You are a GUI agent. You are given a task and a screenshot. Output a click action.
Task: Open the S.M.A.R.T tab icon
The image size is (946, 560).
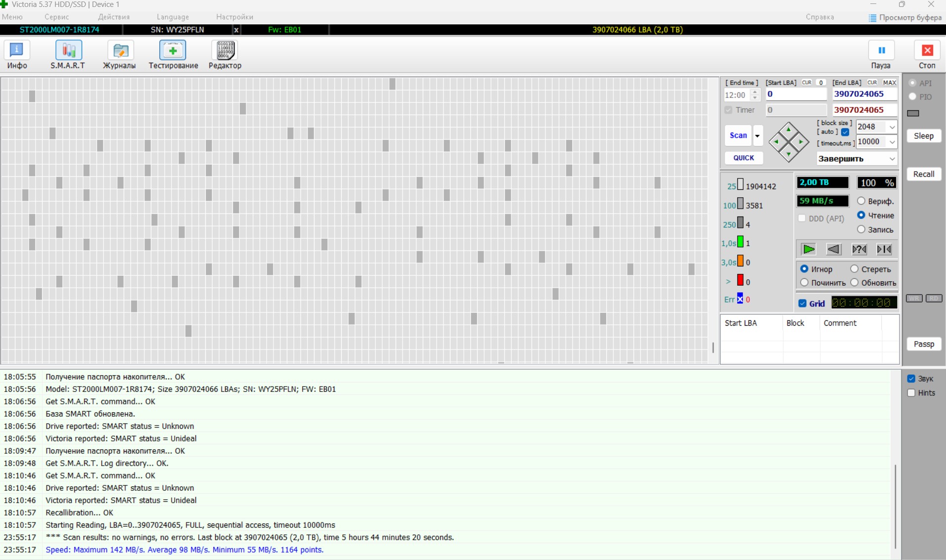point(68,55)
